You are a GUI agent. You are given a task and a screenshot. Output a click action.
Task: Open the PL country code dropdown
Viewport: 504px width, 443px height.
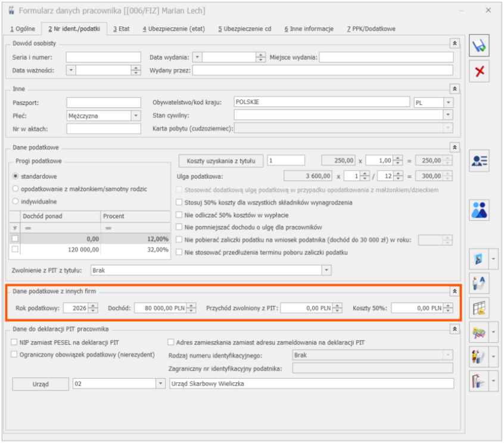tap(449, 103)
